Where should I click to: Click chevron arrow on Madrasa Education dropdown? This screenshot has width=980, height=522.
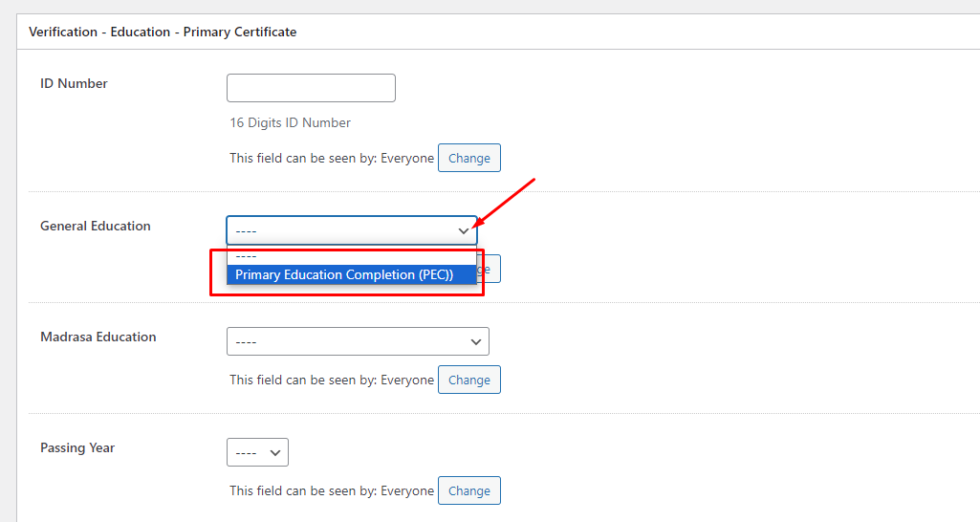click(x=476, y=341)
